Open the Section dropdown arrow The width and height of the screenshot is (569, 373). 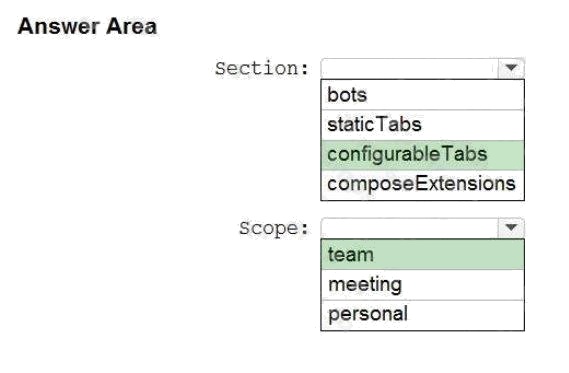(511, 68)
